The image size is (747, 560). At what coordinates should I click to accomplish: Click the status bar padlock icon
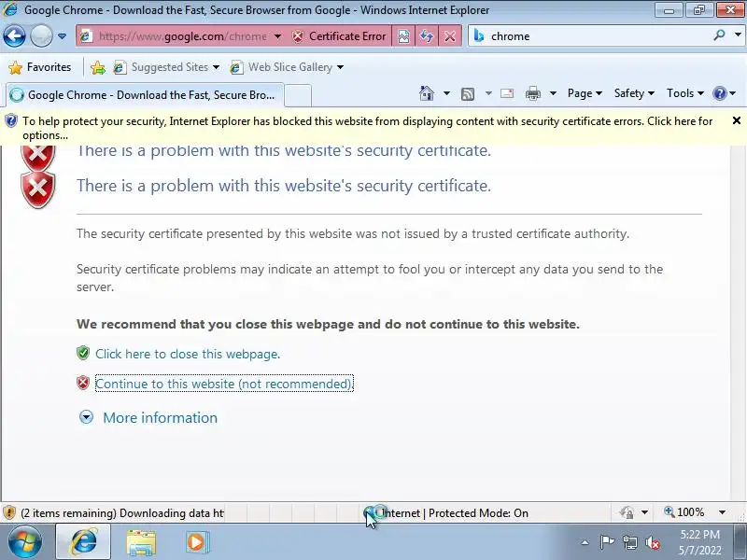627,512
